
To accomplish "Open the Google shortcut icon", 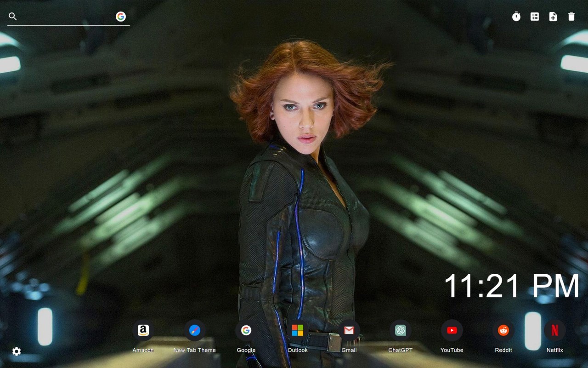I will coord(246,330).
